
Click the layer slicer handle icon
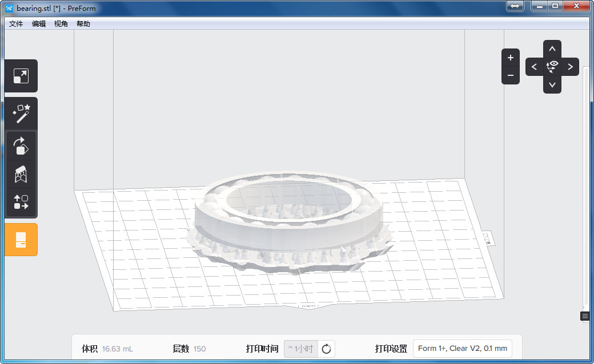click(x=585, y=316)
